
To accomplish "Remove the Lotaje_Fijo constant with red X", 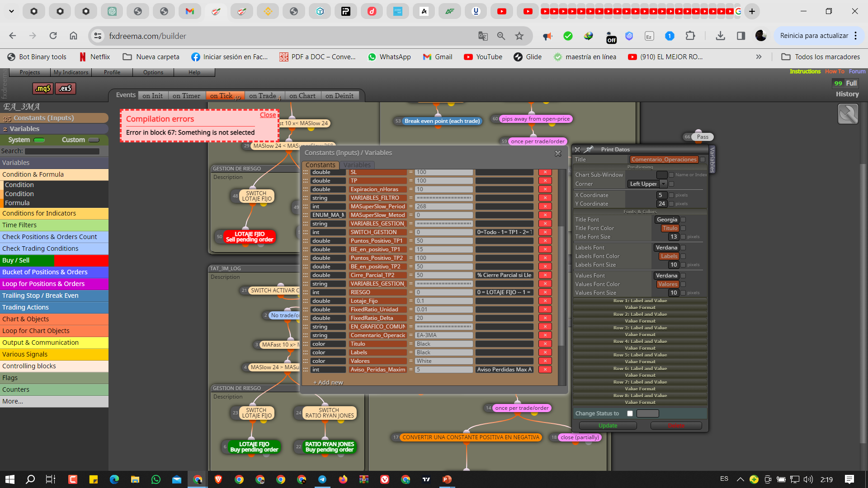I will click(545, 301).
